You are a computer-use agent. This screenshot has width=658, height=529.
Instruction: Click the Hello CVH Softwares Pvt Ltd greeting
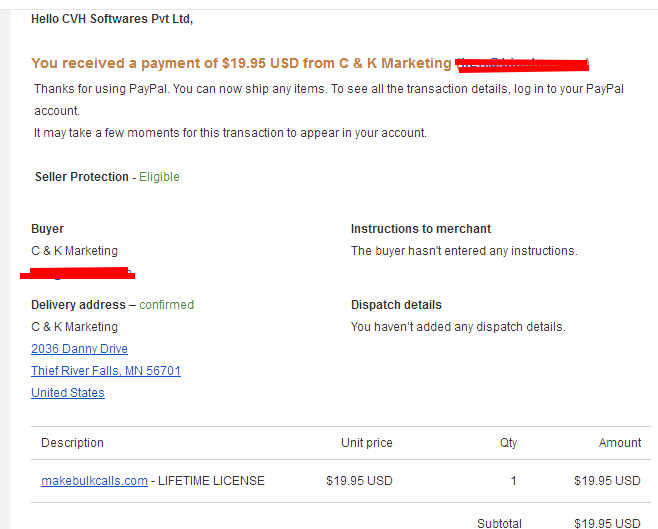tap(112, 19)
